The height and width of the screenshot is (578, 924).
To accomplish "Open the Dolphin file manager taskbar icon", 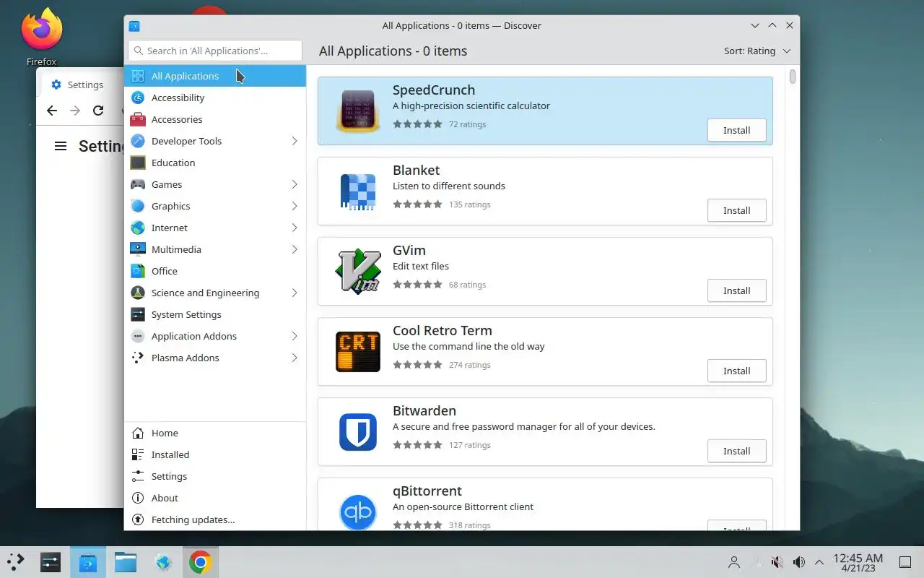I will (126, 562).
